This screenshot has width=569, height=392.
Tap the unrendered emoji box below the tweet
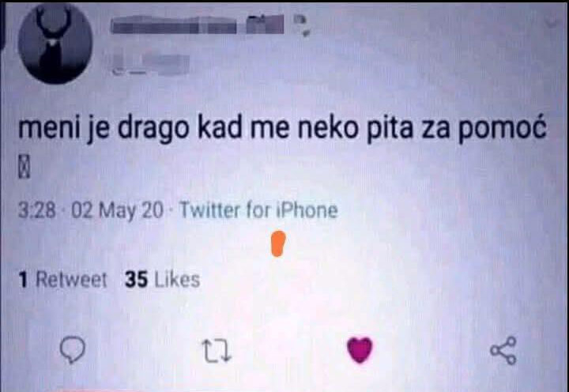tap(24, 169)
